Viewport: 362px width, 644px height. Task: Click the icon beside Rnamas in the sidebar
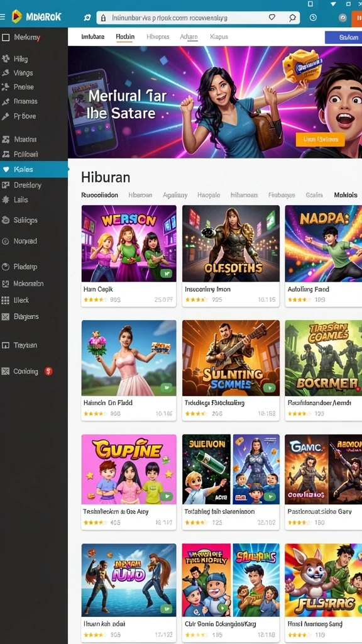coord(5,101)
